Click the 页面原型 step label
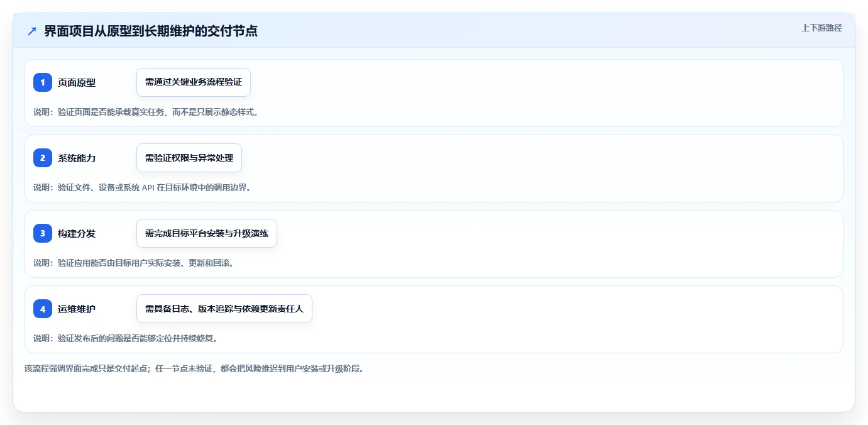 (x=77, y=82)
